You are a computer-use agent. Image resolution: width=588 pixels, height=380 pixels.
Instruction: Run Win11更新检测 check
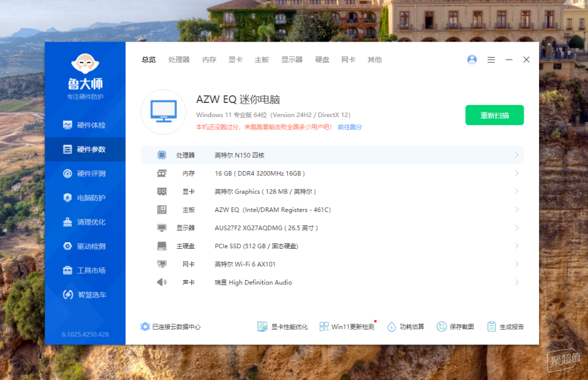click(x=347, y=327)
